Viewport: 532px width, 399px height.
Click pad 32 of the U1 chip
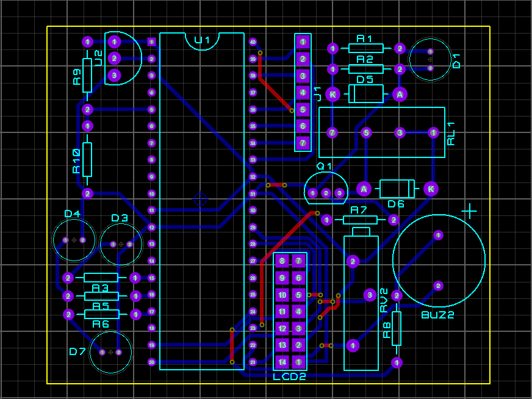pyautogui.click(x=253, y=177)
